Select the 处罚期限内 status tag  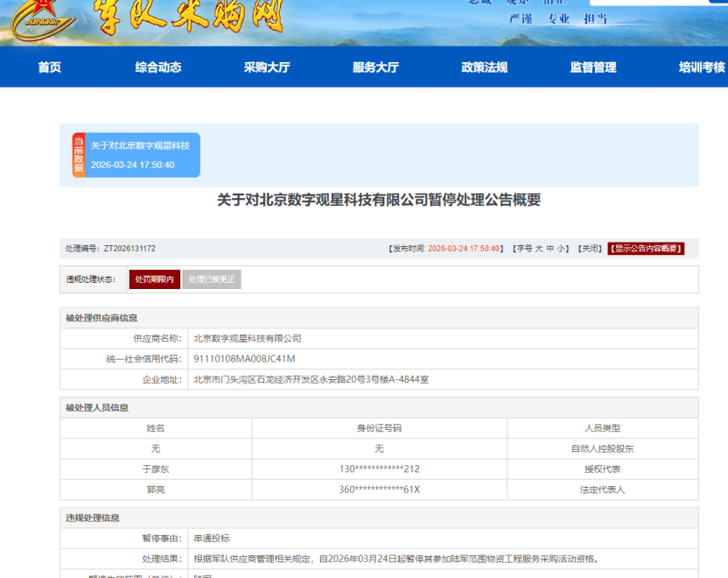point(155,279)
